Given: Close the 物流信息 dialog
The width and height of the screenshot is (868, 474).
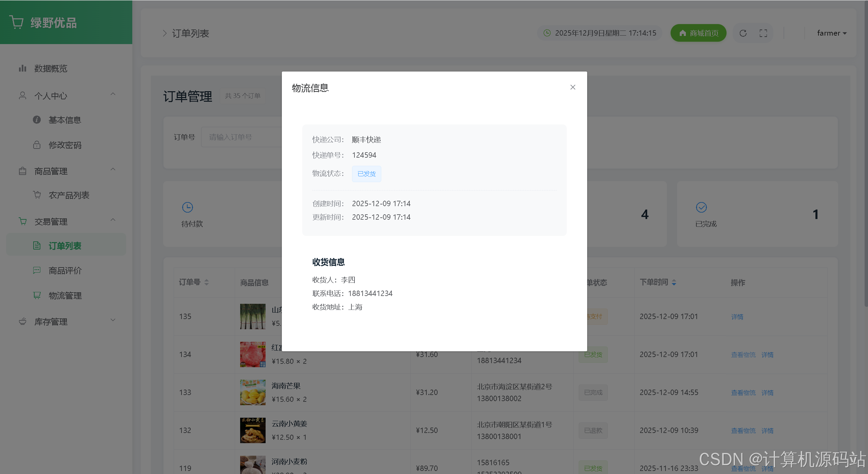Looking at the screenshot, I should pyautogui.click(x=573, y=87).
